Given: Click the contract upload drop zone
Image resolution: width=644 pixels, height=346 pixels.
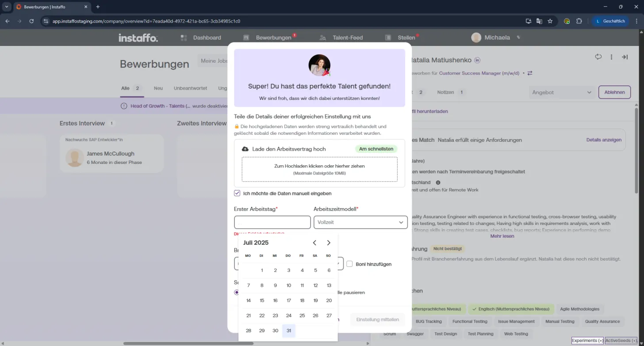Looking at the screenshot, I should tap(319, 169).
